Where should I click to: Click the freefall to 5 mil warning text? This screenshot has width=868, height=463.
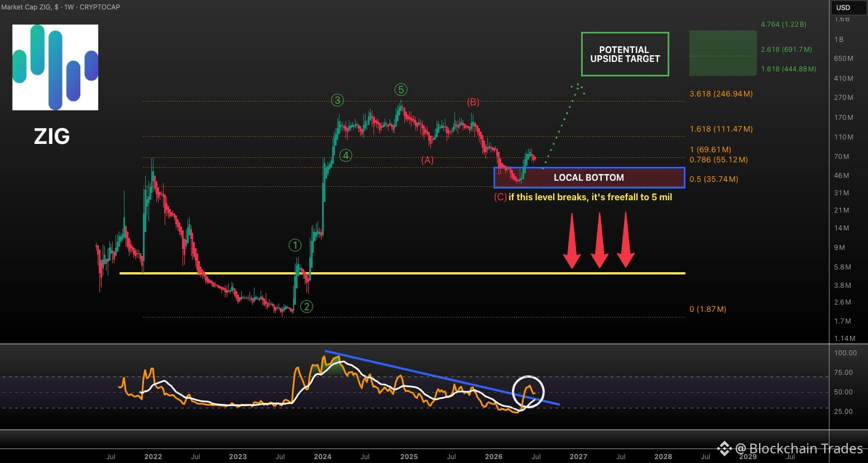click(590, 197)
